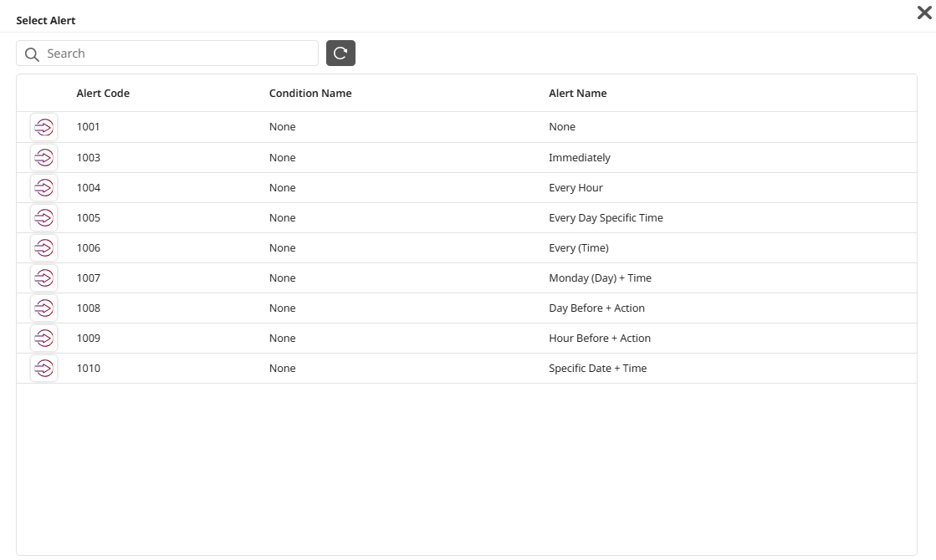Pick alert 1005 using its arrow icon
The image size is (936, 560).
click(x=44, y=217)
